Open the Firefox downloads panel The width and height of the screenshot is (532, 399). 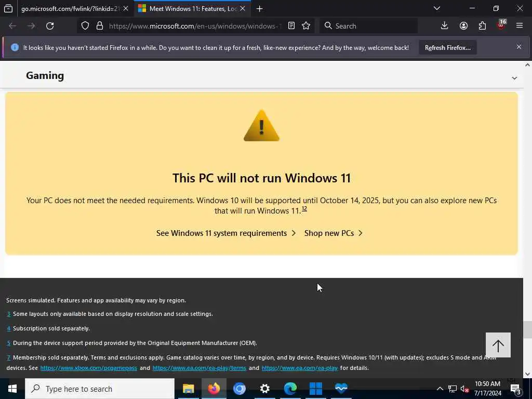(444, 26)
